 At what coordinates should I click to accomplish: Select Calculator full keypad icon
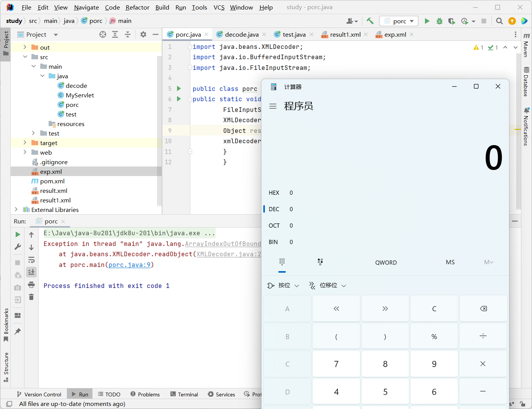[x=282, y=262]
